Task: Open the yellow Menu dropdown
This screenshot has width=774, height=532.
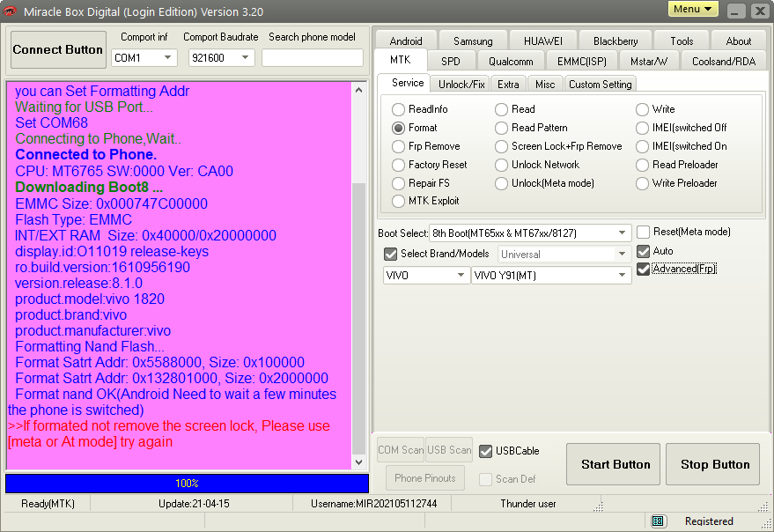Action: [693, 9]
